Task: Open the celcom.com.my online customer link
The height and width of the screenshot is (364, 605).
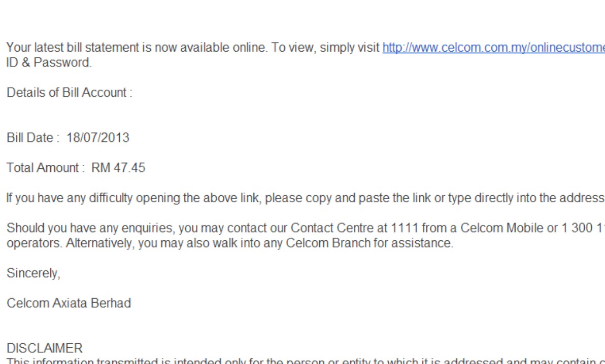Action: (x=492, y=48)
